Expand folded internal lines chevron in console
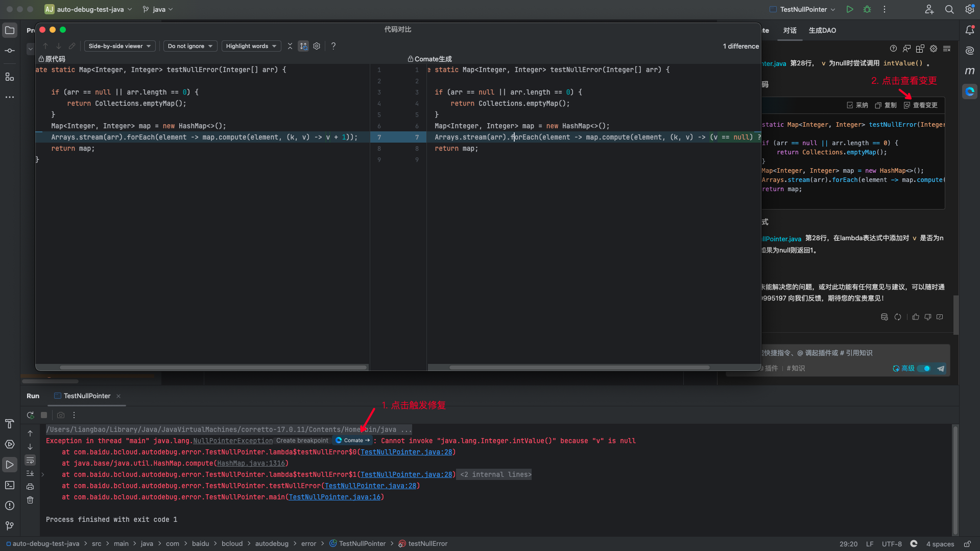The image size is (980, 551). 42,474
